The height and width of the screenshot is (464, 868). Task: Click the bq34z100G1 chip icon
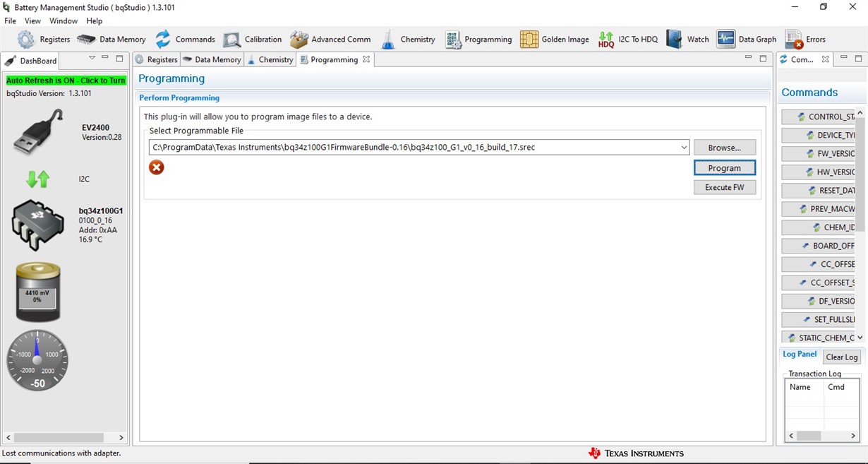(38, 225)
